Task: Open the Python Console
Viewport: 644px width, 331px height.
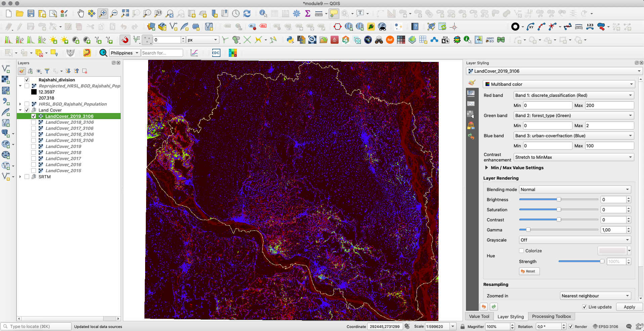Action: coord(290,40)
